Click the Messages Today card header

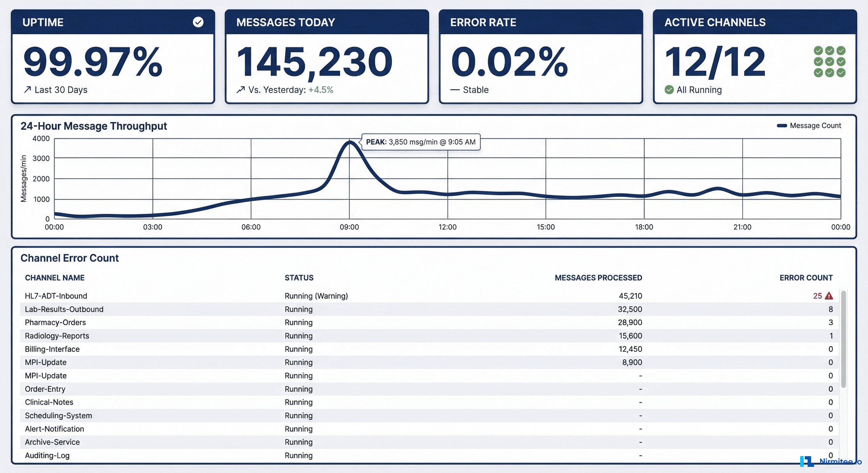(286, 22)
